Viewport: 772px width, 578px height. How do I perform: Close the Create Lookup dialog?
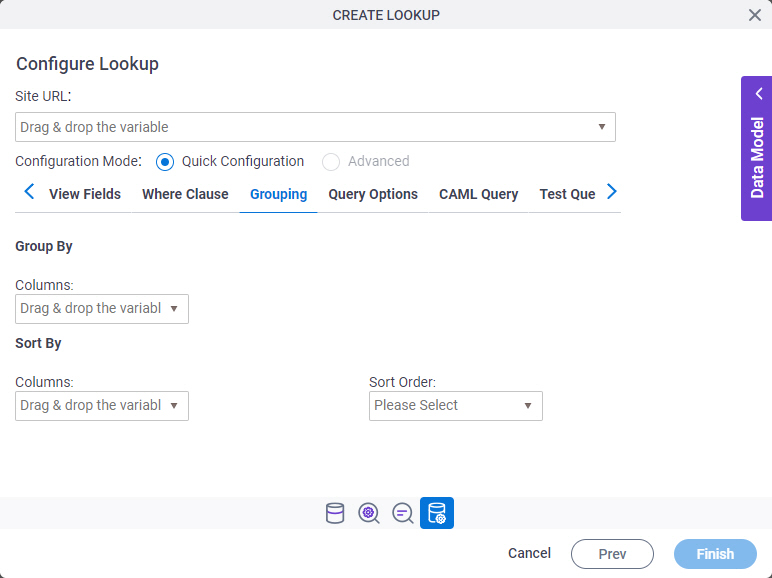point(755,15)
